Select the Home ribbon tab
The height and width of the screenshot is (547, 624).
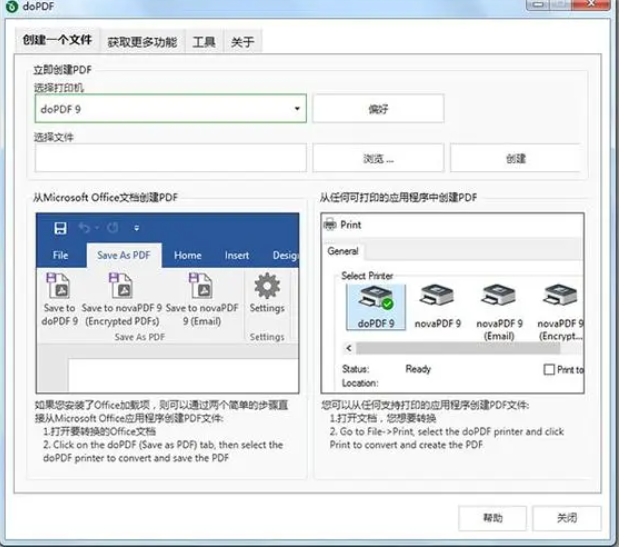click(x=187, y=255)
